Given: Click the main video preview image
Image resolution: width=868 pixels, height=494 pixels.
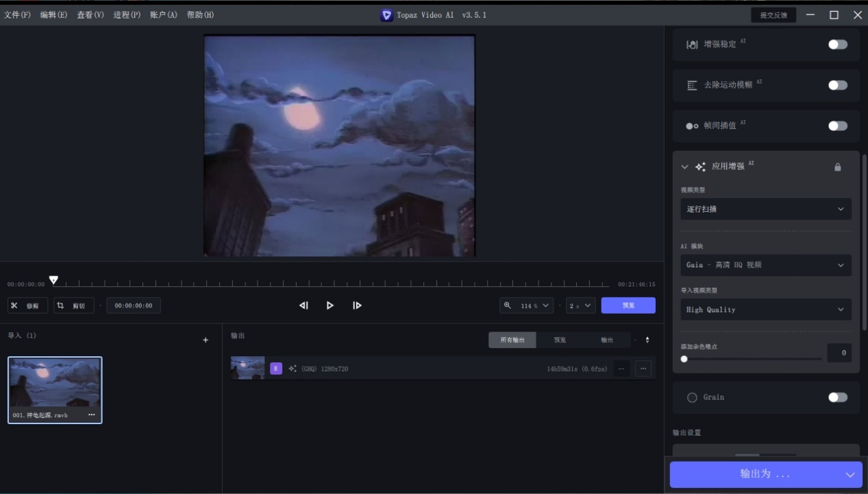Looking at the screenshot, I should [x=340, y=145].
